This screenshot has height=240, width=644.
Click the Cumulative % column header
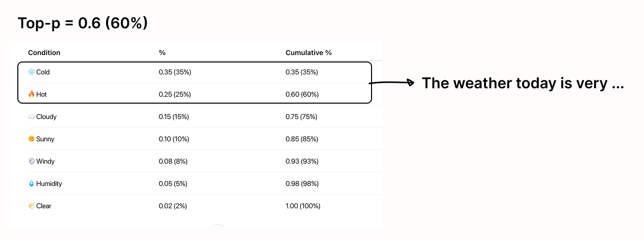(309, 53)
